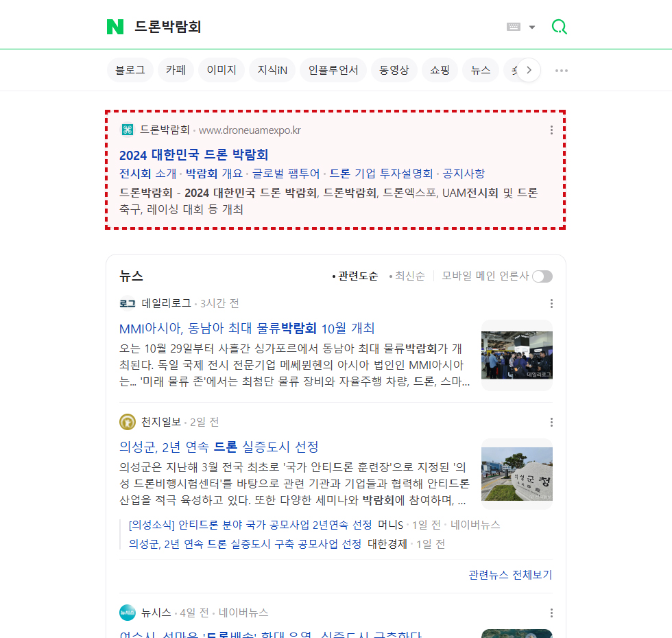Click 관련뉴스 전체보기 link
The width and height of the screenshot is (672, 638).
point(510,575)
